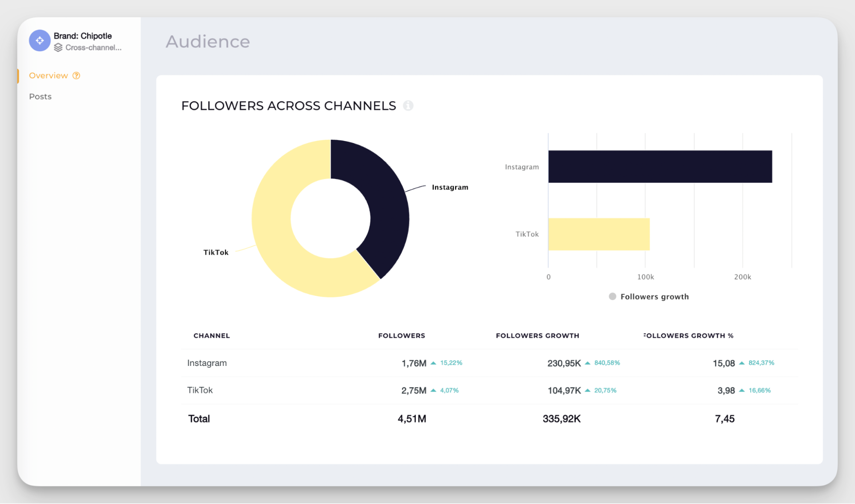This screenshot has height=504, width=855.
Task: Click the Total row label
Action: pos(199,419)
